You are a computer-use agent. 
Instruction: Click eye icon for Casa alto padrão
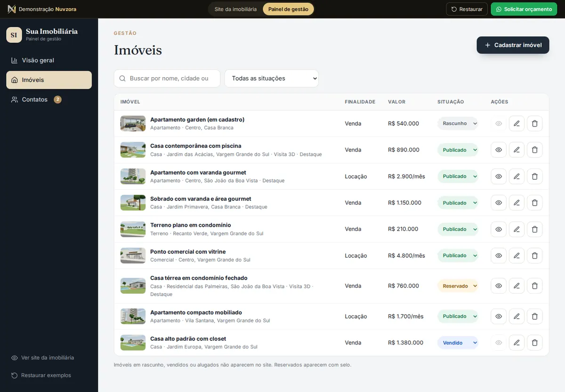click(499, 343)
